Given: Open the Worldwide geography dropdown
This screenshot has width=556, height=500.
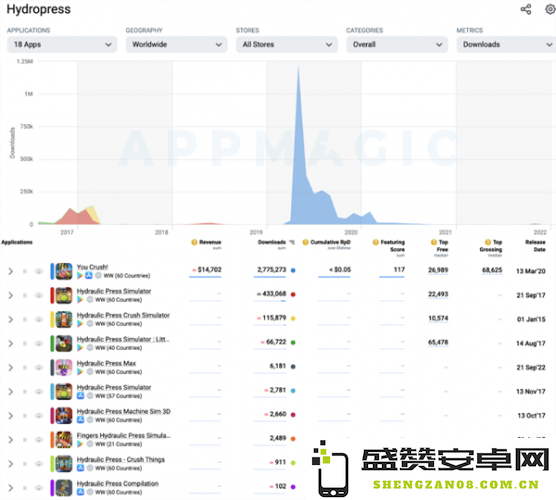Looking at the screenshot, I should click(x=177, y=45).
